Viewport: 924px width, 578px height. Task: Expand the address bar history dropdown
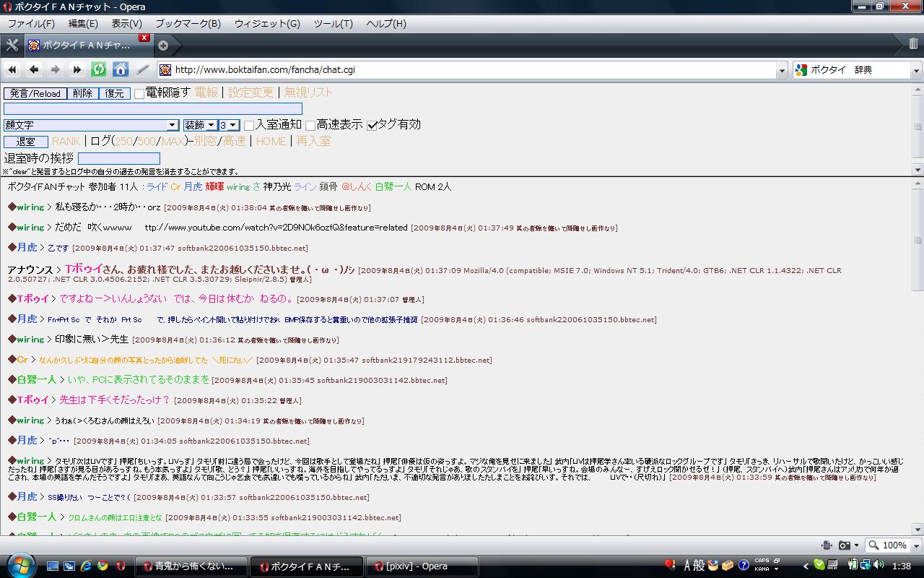coord(782,70)
